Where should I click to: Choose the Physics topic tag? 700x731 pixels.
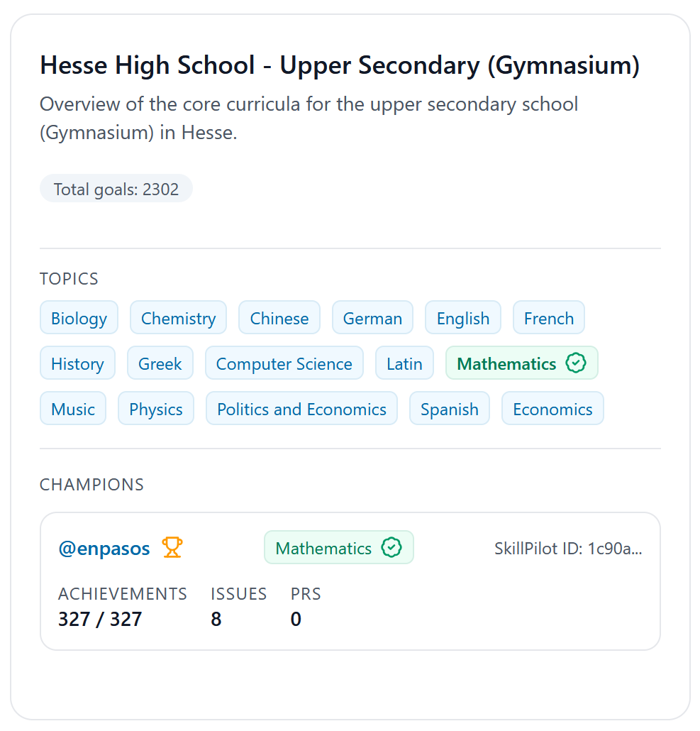(x=156, y=409)
